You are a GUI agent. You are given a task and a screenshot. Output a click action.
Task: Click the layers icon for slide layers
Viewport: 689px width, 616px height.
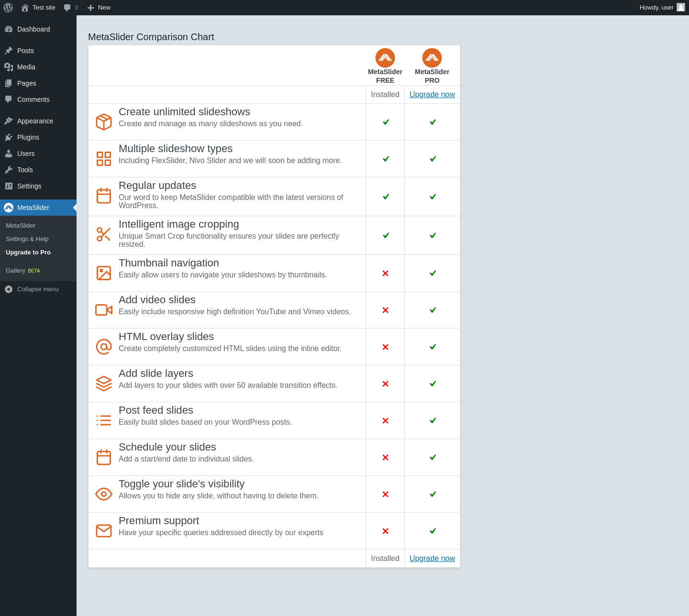[104, 384]
